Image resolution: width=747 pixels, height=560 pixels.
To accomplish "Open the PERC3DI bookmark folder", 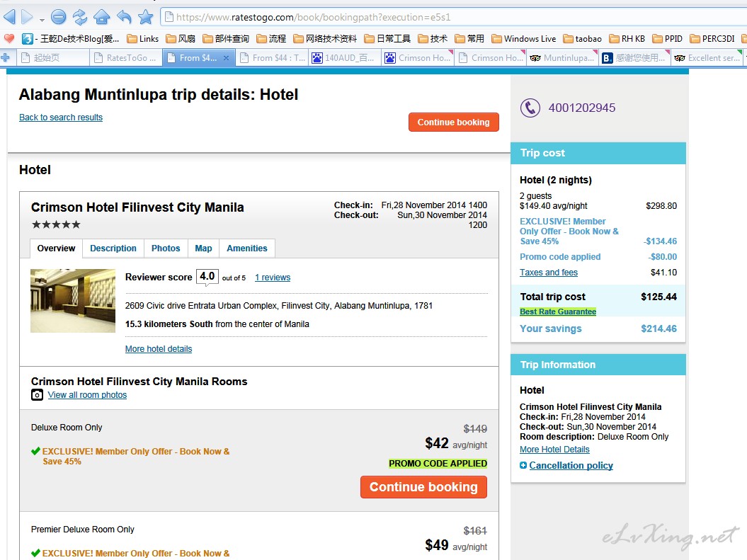I will click(x=712, y=38).
